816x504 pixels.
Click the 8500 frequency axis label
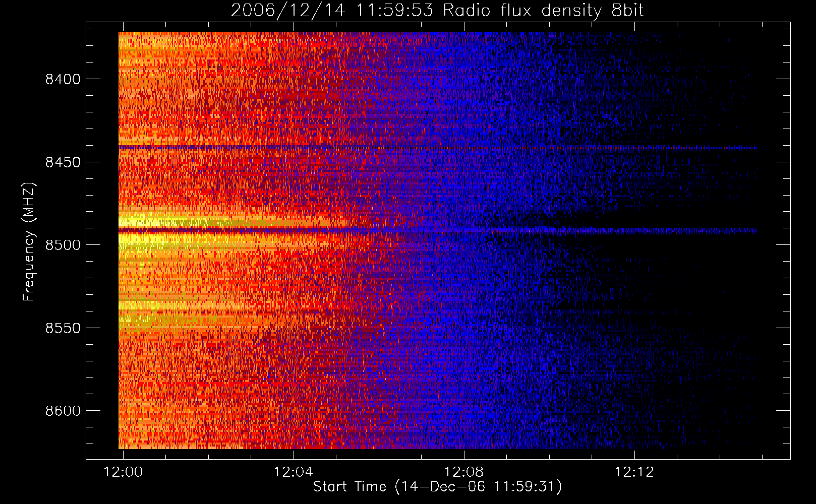[x=63, y=245]
